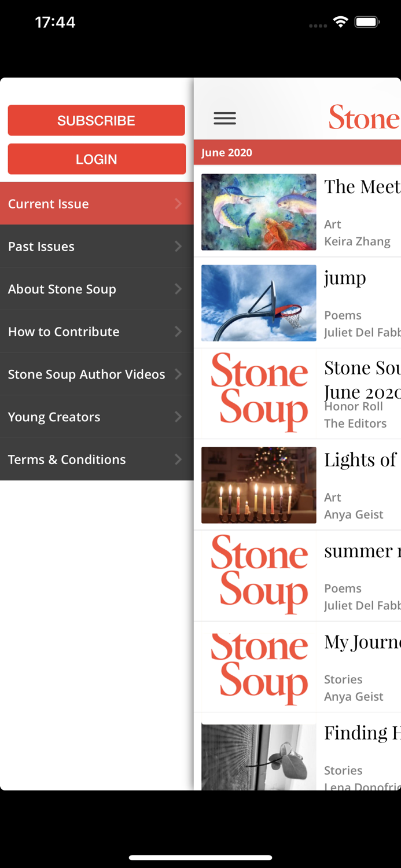Image resolution: width=401 pixels, height=868 pixels.
Task: Tap the fish watercolor thumbnail for The Meeting
Action: 259,212
